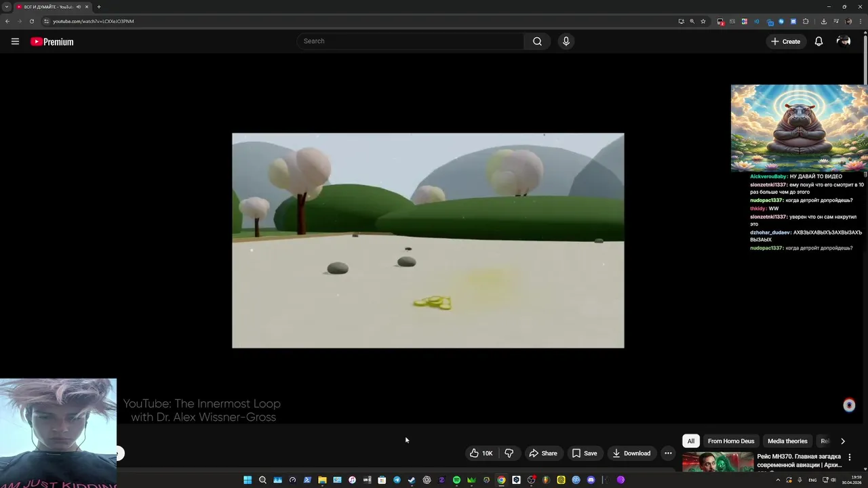Viewport: 868px width, 488px height.
Task: Open YouTube notifications bell
Action: (x=818, y=41)
